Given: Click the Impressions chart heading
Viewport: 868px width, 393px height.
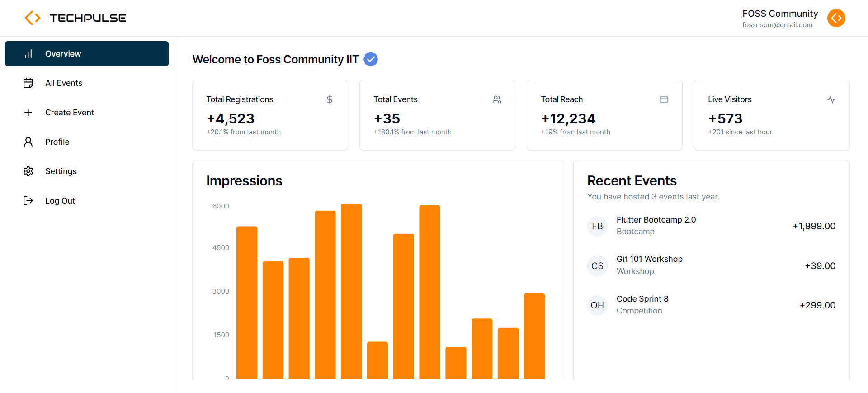Looking at the screenshot, I should pyautogui.click(x=244, y=181).
